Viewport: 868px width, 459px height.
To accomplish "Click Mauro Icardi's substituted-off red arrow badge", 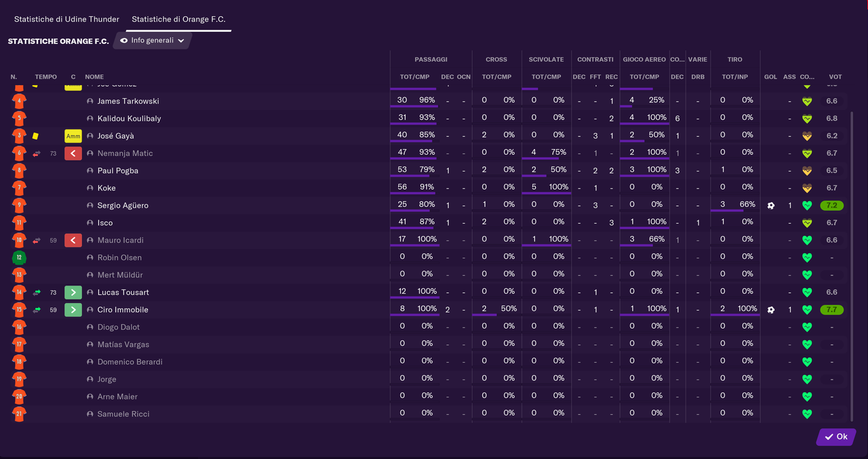I will [73, 240].
